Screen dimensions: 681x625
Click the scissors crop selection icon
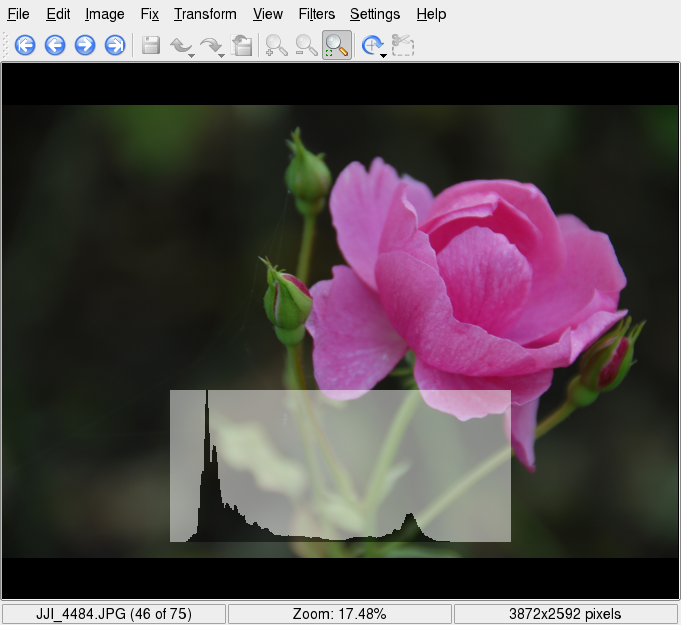[403, 45]
